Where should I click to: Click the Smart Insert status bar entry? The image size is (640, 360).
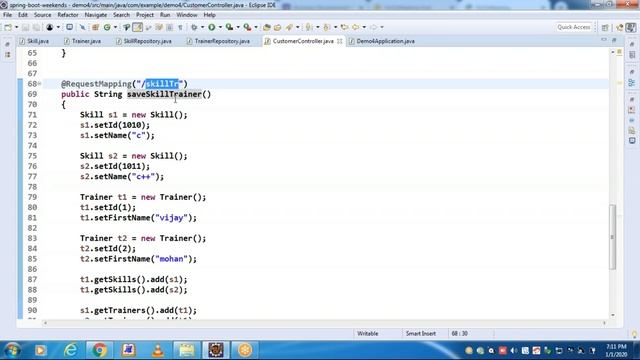click(x=420, y=333)
